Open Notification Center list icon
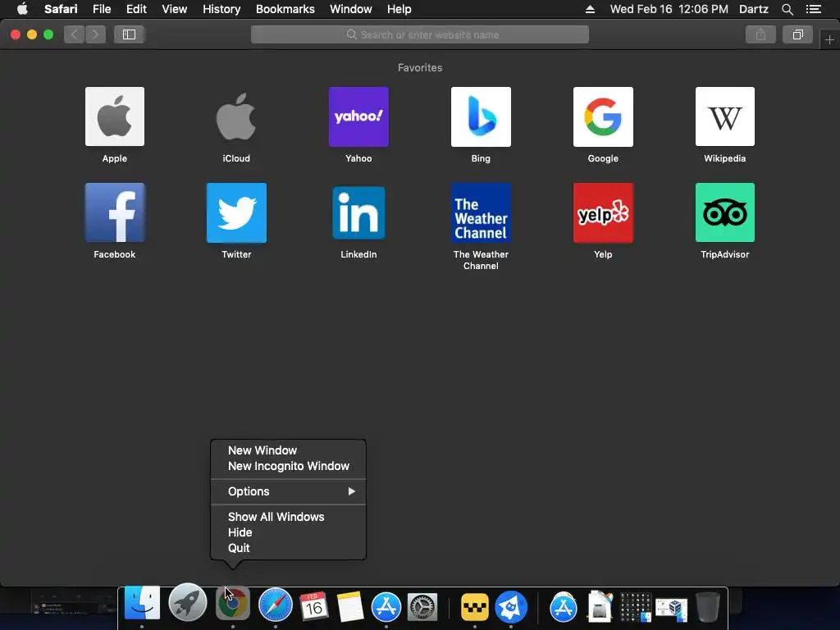The width and height of the screenshot is (840, 630). (x=813, y=9)
